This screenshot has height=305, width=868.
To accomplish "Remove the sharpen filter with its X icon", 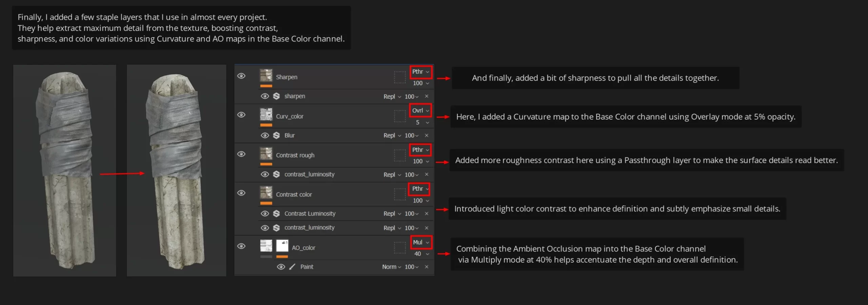I will point(427,96).
